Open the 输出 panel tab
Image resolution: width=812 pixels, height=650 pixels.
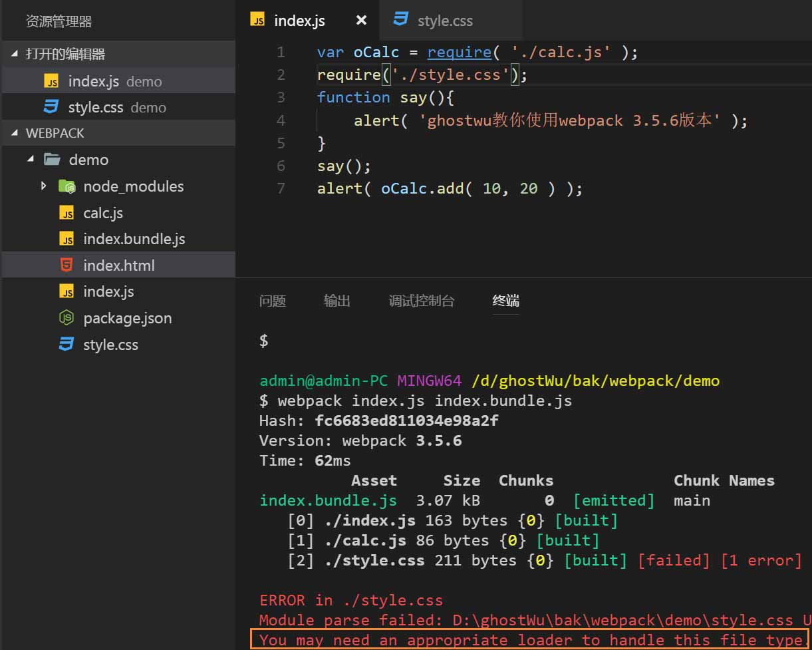point(337,301)
